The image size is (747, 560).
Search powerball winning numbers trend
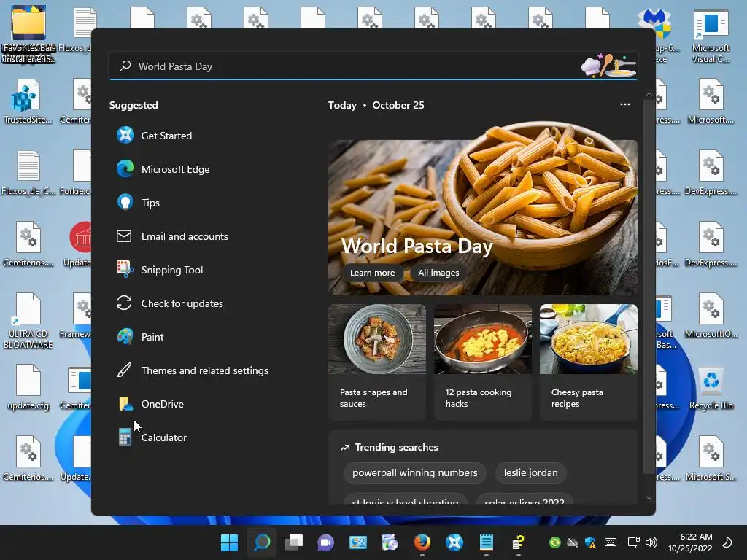(x=414, y=472)
